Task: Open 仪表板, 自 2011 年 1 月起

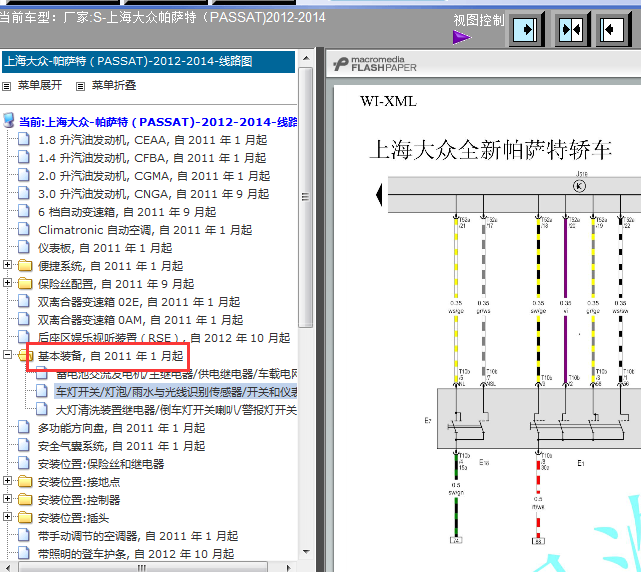Action: 105,248
